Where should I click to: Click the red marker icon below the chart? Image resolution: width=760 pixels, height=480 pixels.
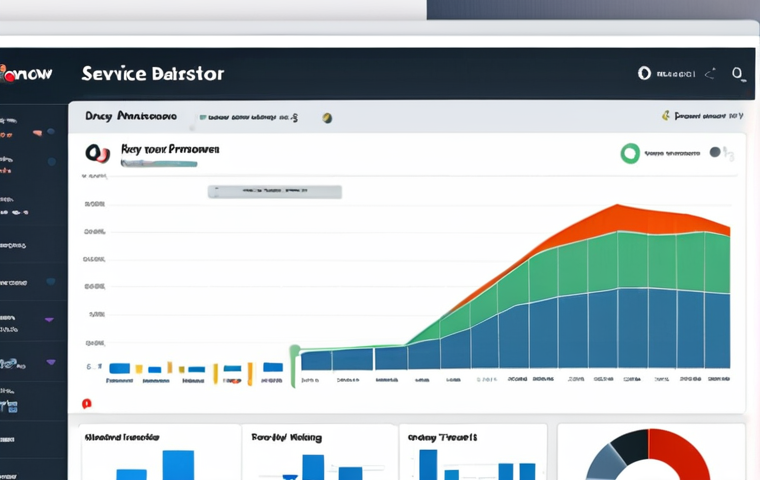pos(87,403)
